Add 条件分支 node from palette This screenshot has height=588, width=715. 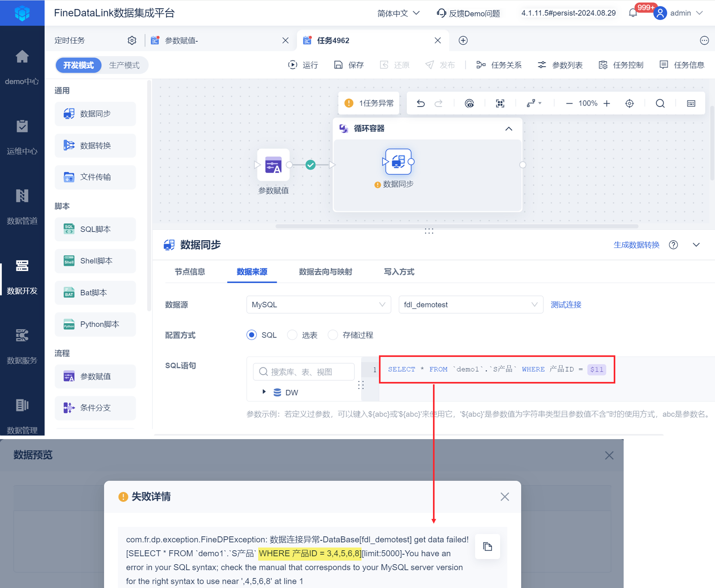click(x=95, y=408)
